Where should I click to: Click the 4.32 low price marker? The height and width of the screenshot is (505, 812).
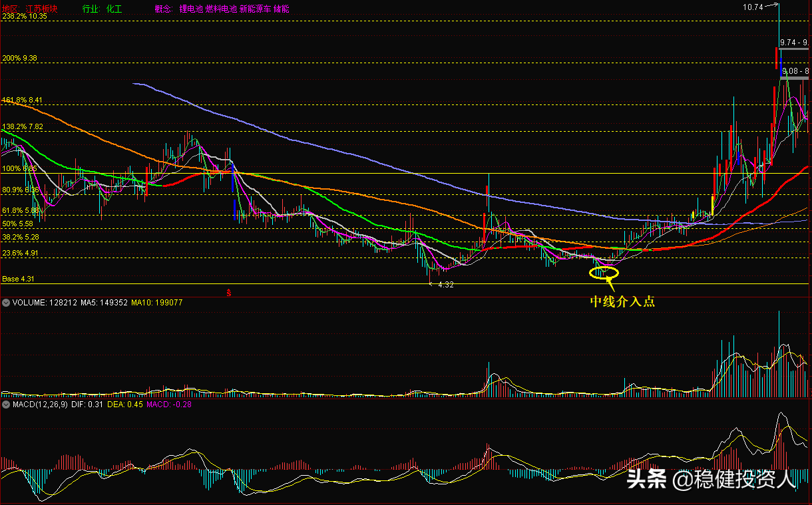click(445, 284)
